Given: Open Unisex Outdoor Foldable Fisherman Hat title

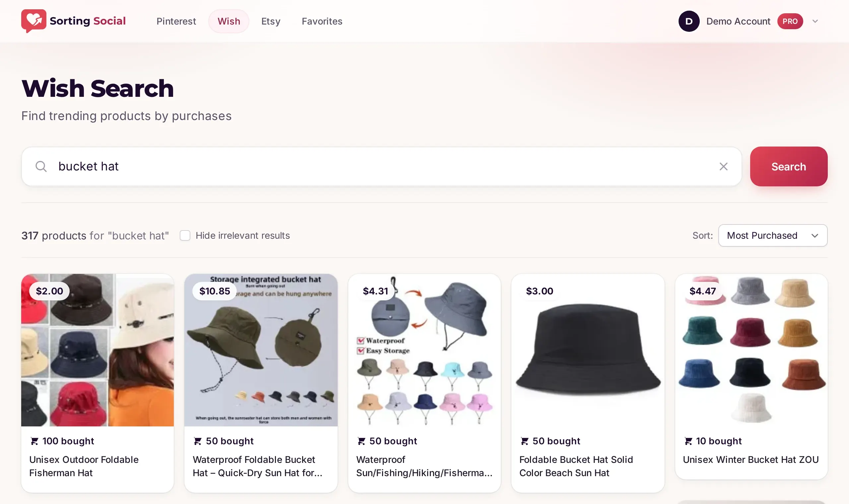Looking at the screenshot, I should pos(84,466).
